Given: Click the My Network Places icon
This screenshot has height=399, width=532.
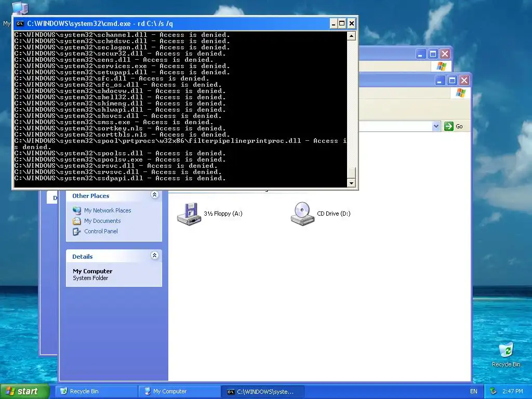Looking at the screenshot, I should click(x=77, y=210).
